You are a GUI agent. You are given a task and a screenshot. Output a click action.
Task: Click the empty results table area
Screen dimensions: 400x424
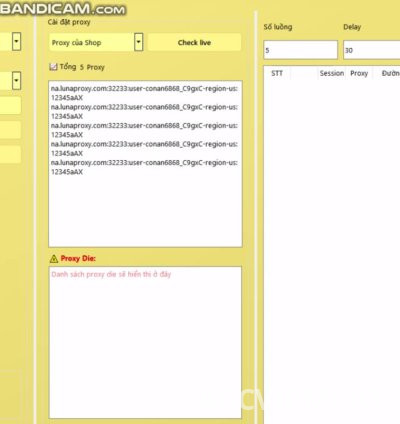332,250
